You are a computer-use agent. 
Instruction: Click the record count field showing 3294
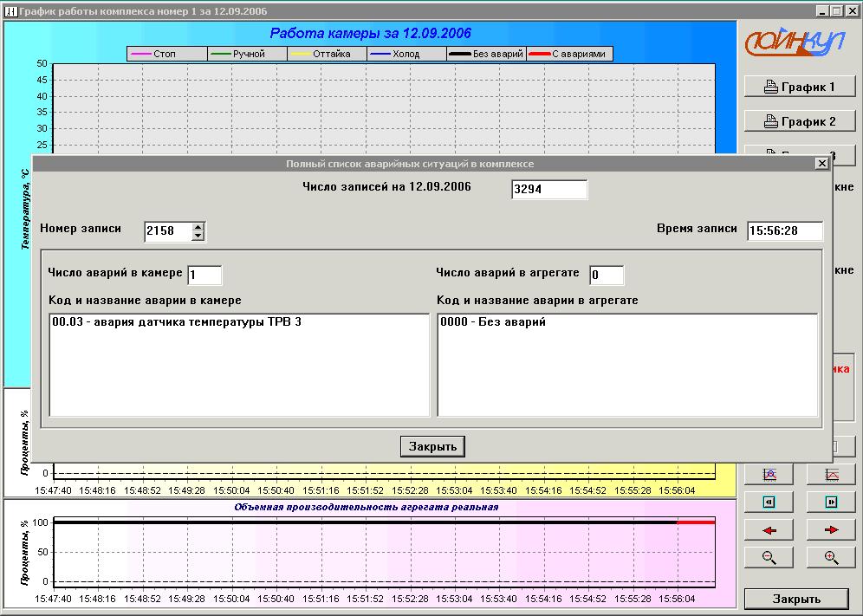pyautogui.click(x=549, y=190)
